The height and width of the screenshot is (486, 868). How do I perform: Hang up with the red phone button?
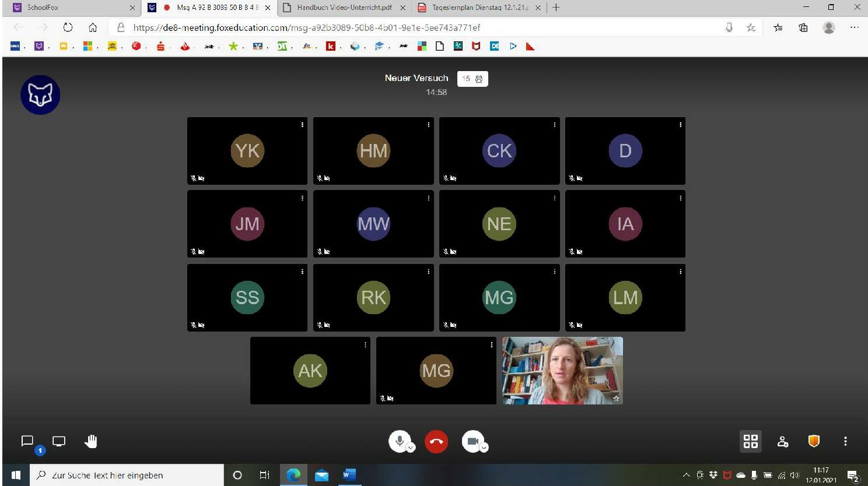pos(436,442)
